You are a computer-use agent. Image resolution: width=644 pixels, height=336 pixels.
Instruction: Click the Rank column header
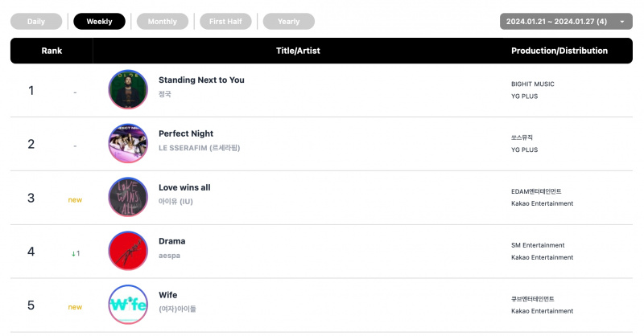coord(52,51)
